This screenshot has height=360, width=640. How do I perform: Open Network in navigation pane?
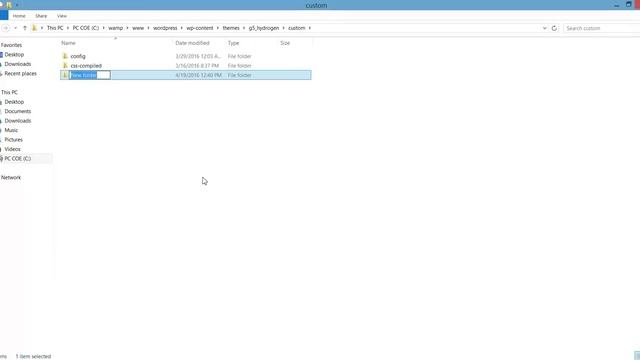pyautogui.click(x=11, y=178)
